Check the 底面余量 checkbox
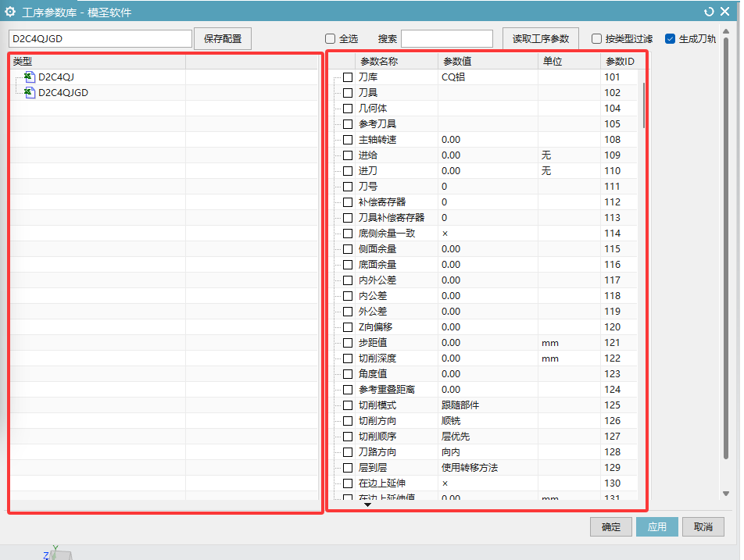This screenshot has height=560, width=744. pyautogui.click(x=348, y=265)
